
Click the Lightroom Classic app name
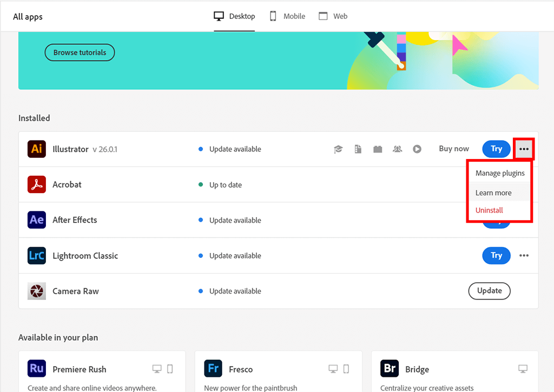(85, 256)
